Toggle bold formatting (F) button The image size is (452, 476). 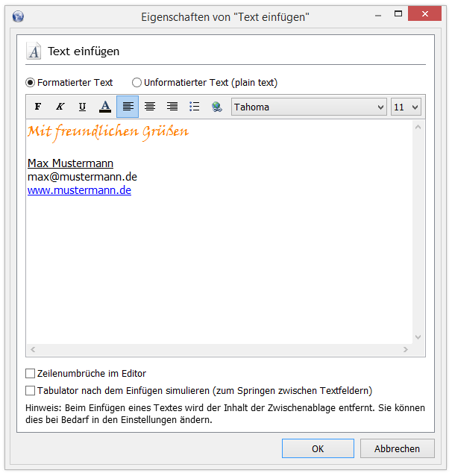38,107
